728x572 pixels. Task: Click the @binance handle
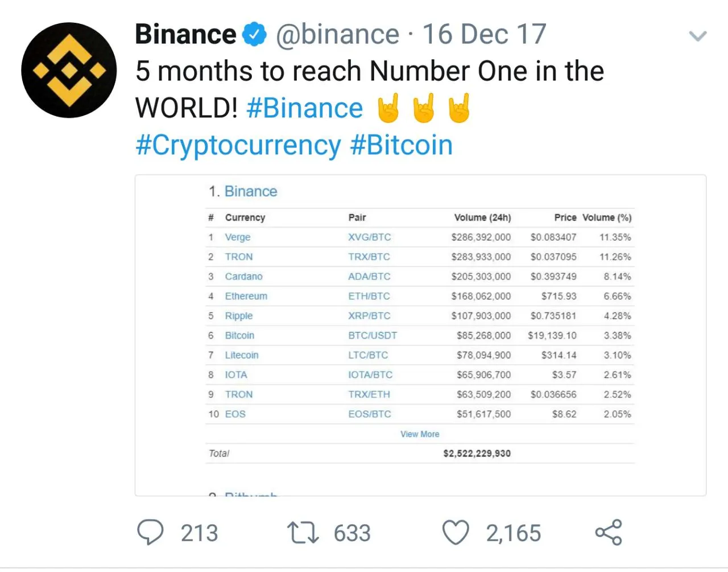338,34
